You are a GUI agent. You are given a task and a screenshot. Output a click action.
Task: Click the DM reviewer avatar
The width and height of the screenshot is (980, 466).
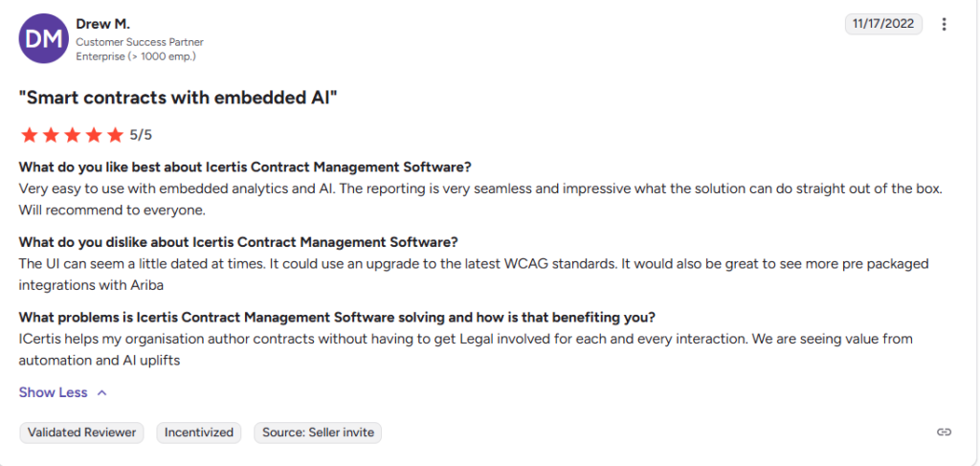pos(41,39)
